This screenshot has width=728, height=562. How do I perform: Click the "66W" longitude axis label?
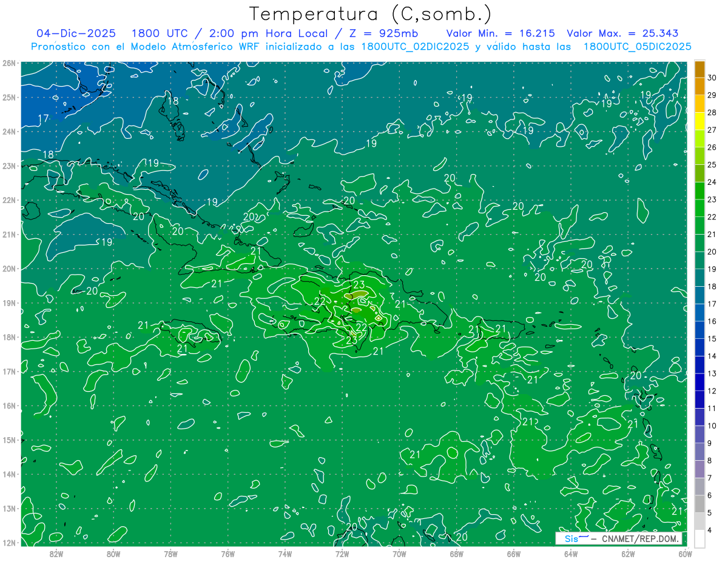tap(513, 554)
